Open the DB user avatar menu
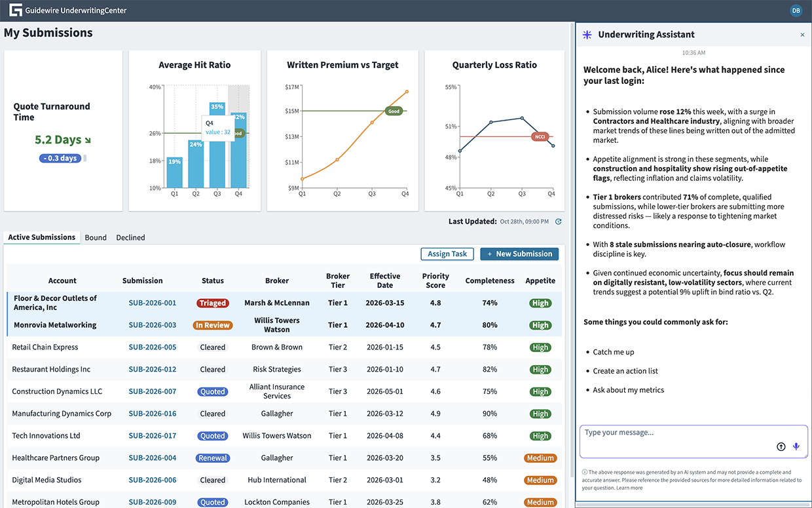Screen dimensions: 812x508 pyautogui.click(x=796, y=10)
